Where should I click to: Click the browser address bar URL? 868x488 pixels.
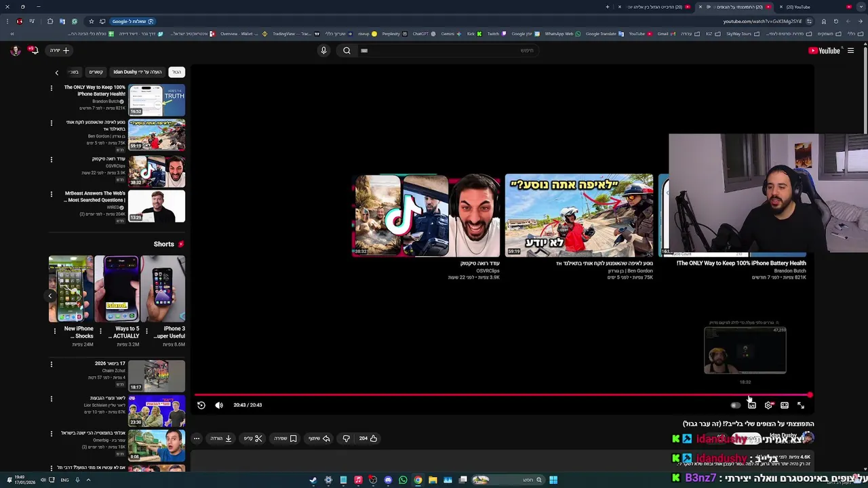pos(763,21)
